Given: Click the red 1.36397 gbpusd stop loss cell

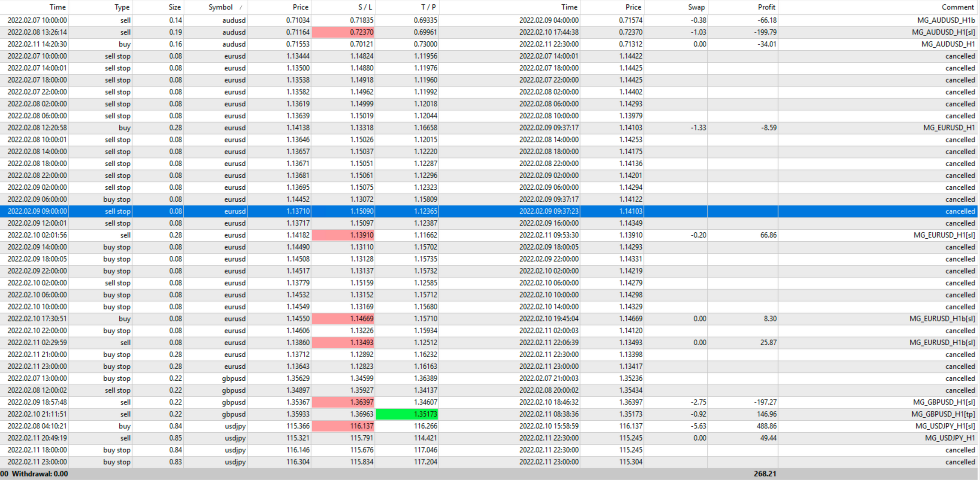Looking at the screenshot, I should coord(343,402).
